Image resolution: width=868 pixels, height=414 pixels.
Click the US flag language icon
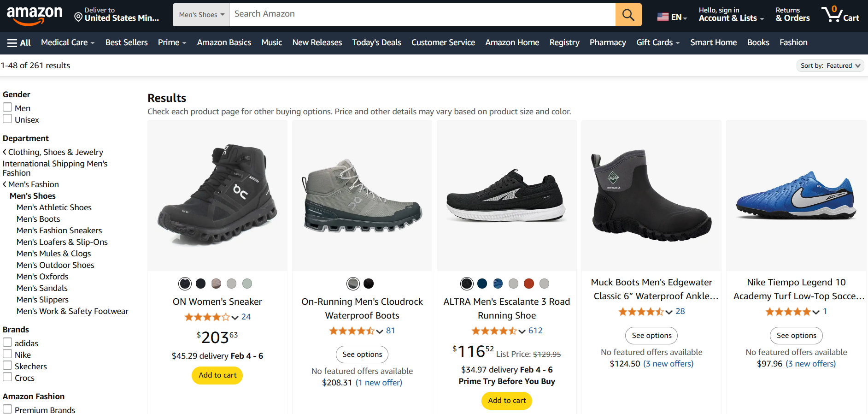[x=663, y=16]
